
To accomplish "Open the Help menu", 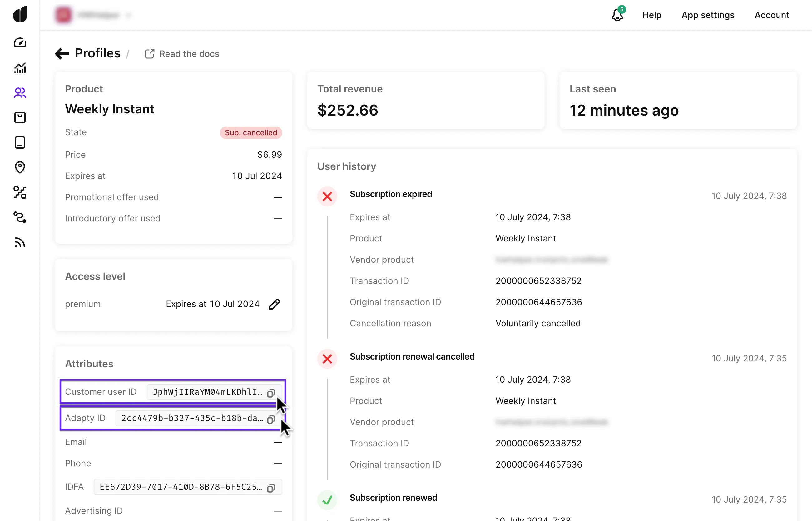I will tap(651, 15).
